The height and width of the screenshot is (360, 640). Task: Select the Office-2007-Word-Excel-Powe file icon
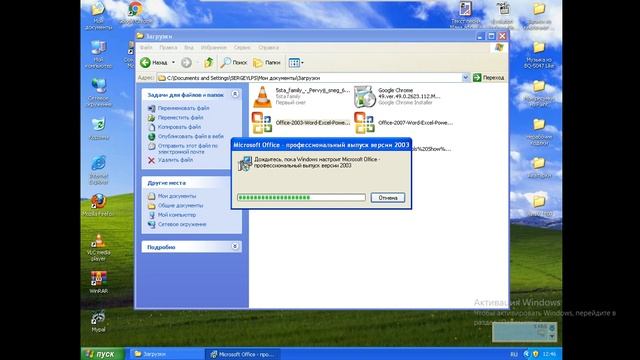(x=364, y=123)
